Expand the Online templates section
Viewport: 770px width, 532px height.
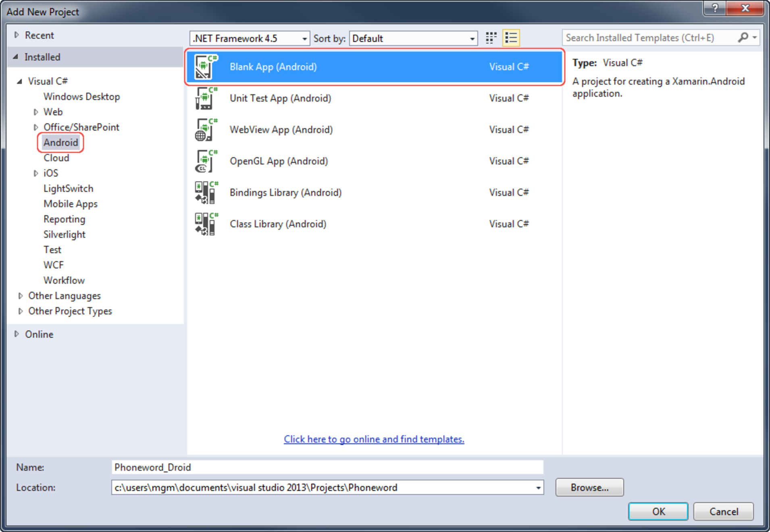pyautogui.click(x=17, y=334)
